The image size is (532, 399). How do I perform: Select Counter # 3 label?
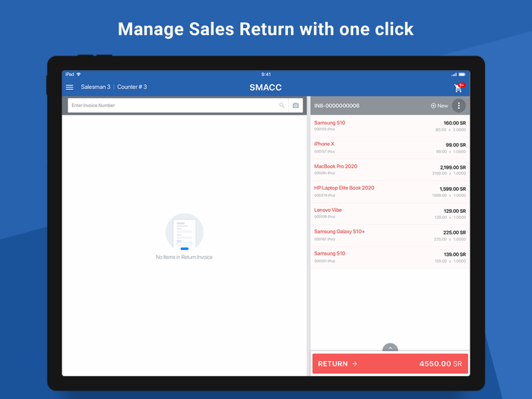pos(132,87)
